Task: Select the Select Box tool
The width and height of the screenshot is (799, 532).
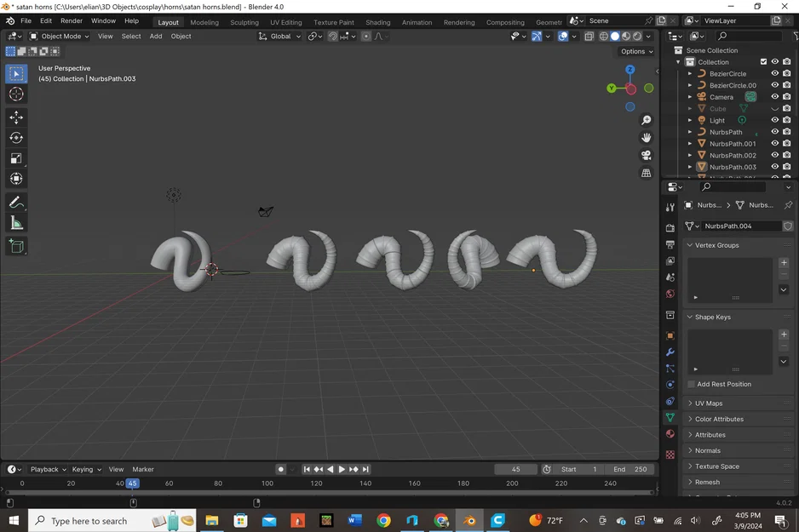Action: tap(16, 74)
